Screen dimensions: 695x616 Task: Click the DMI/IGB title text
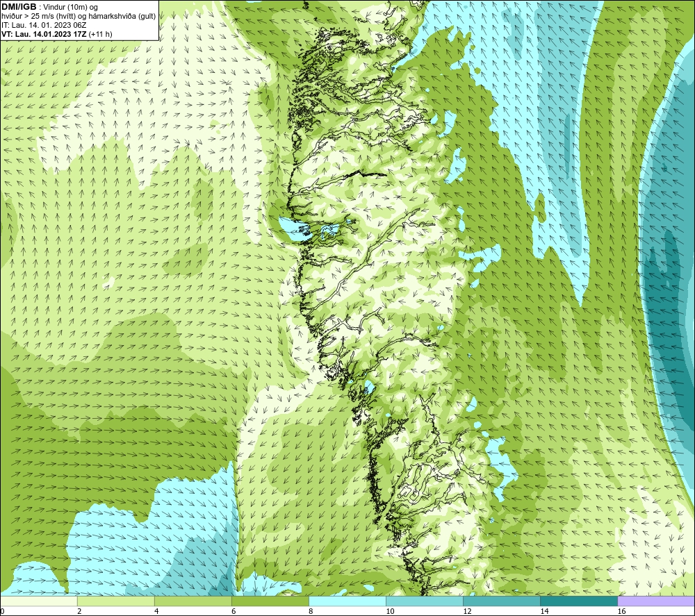[x=19, y=7]
